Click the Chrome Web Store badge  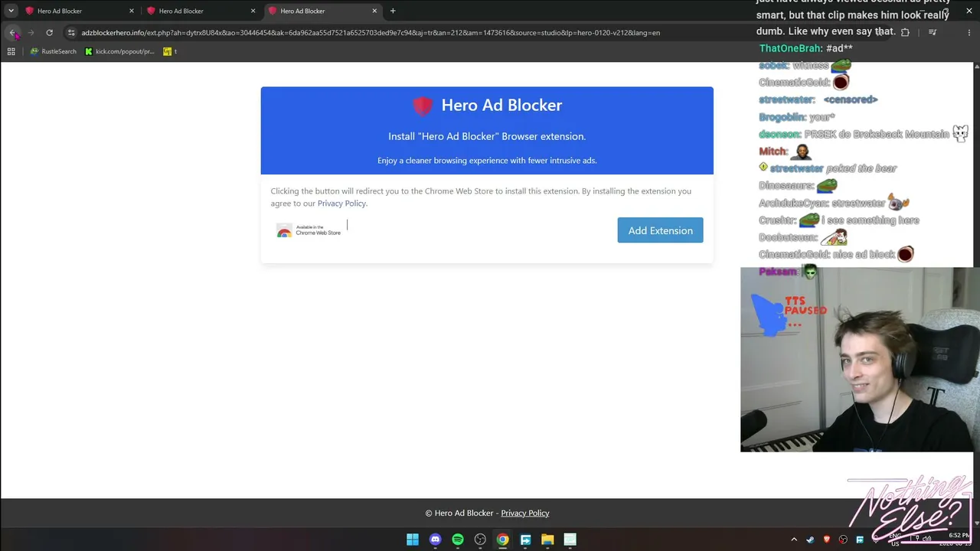309,230
